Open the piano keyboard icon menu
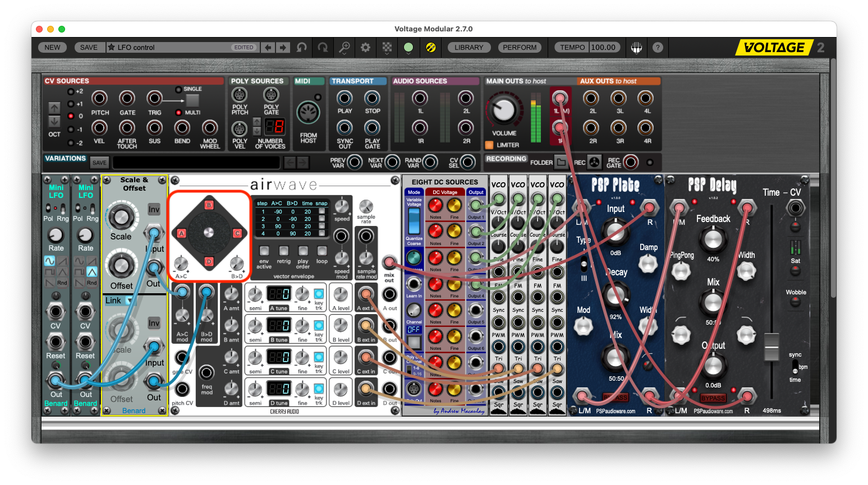Screen dimensions: 868x485 point(636,48)
